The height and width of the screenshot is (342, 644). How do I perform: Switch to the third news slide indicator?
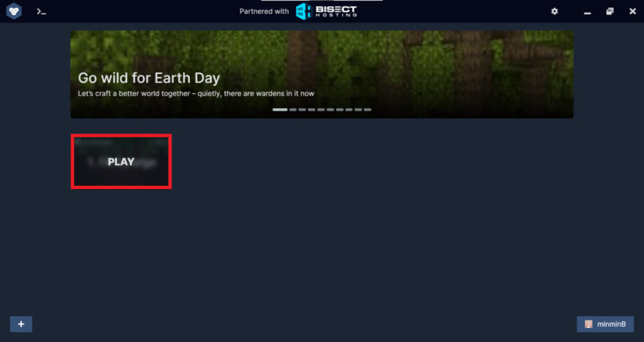(303, 109)
